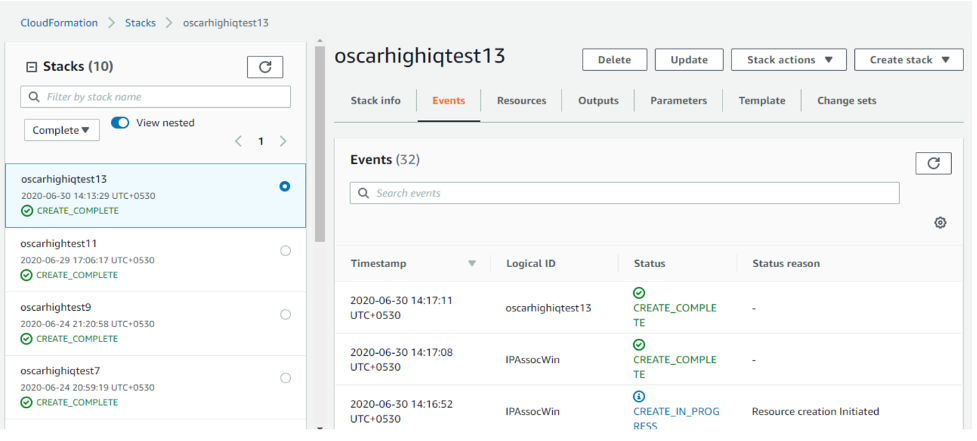Switch to the Stack info tab
This screenshot has width=977, height=441.
[x=376, y=100]
